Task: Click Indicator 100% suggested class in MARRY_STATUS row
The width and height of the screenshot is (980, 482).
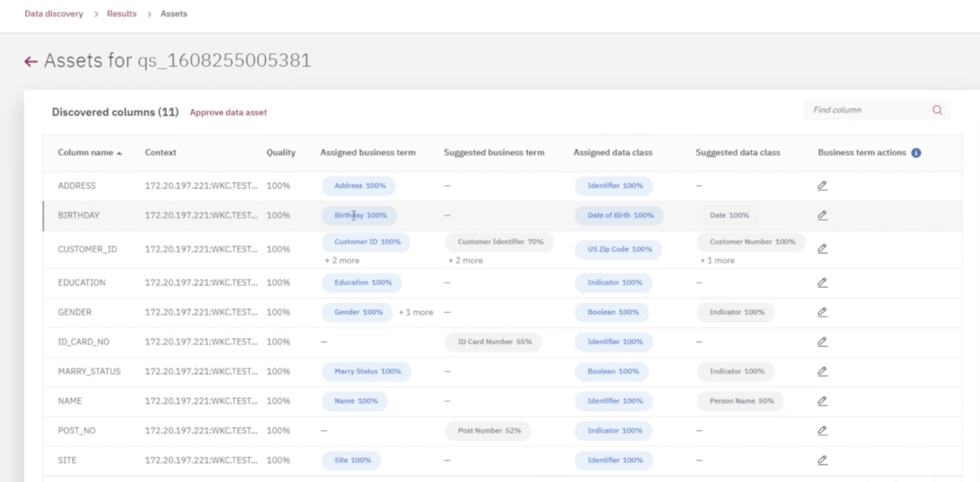Action: click(736, 371)
